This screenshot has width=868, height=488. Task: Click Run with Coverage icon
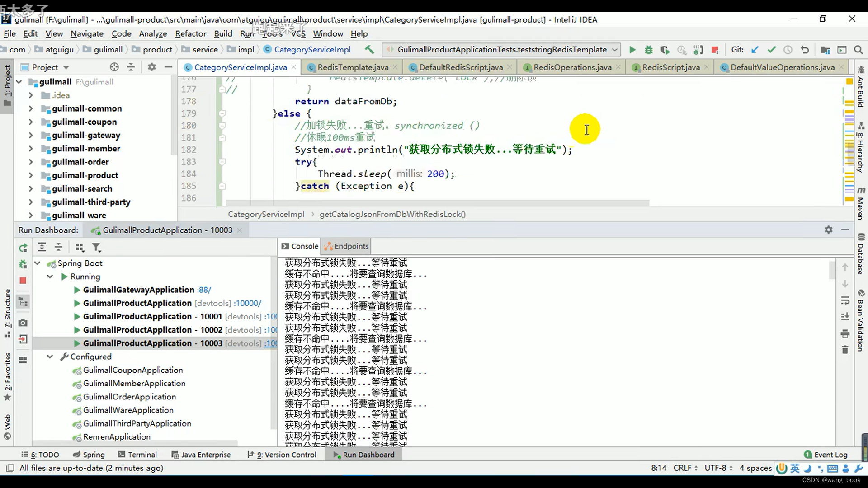tap(665, 50)
